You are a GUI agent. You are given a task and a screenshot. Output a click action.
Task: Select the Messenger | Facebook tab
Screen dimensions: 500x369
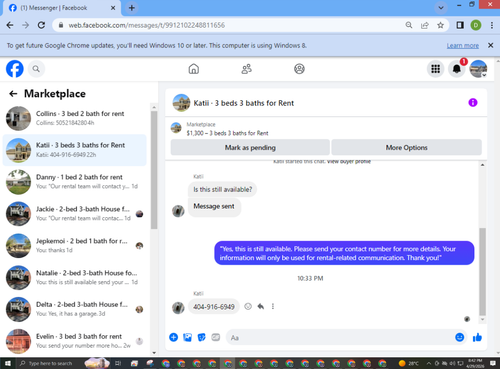tap(62, 8)
